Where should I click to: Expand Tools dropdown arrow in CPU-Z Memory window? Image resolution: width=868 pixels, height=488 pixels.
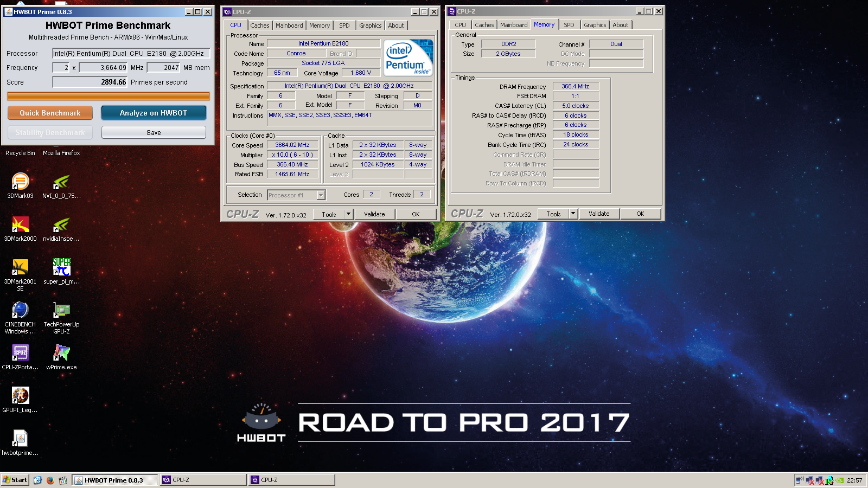tap(573, 214)
